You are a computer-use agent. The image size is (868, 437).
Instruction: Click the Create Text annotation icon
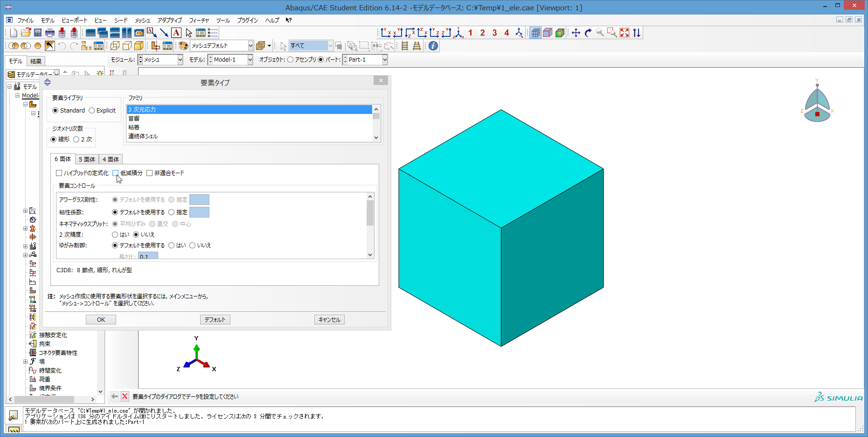(x=176, y=33)
